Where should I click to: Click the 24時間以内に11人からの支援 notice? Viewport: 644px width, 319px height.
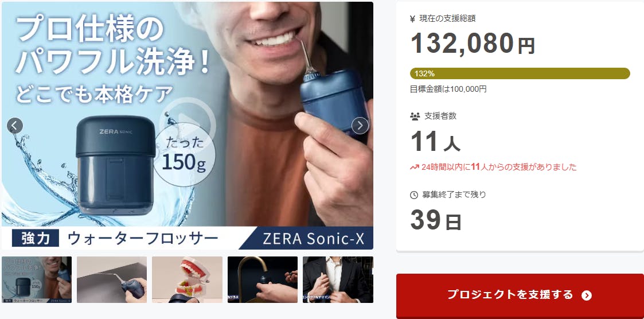(498, 167)
